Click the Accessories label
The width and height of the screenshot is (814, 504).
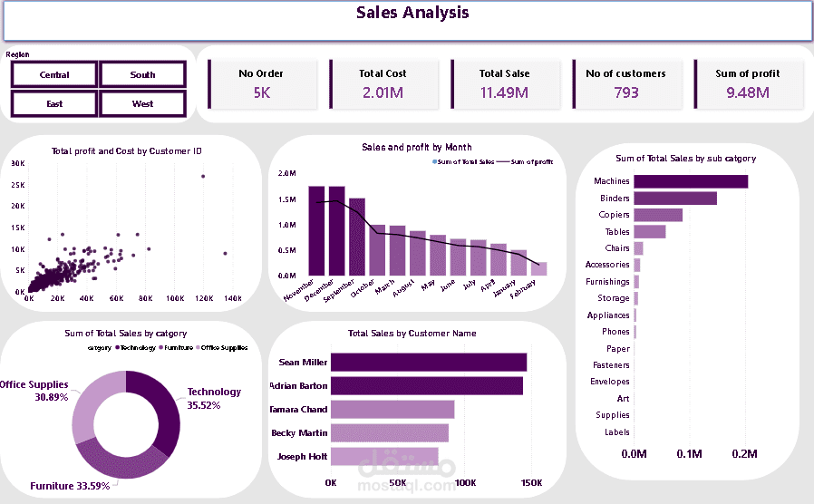tap(607, 265)
